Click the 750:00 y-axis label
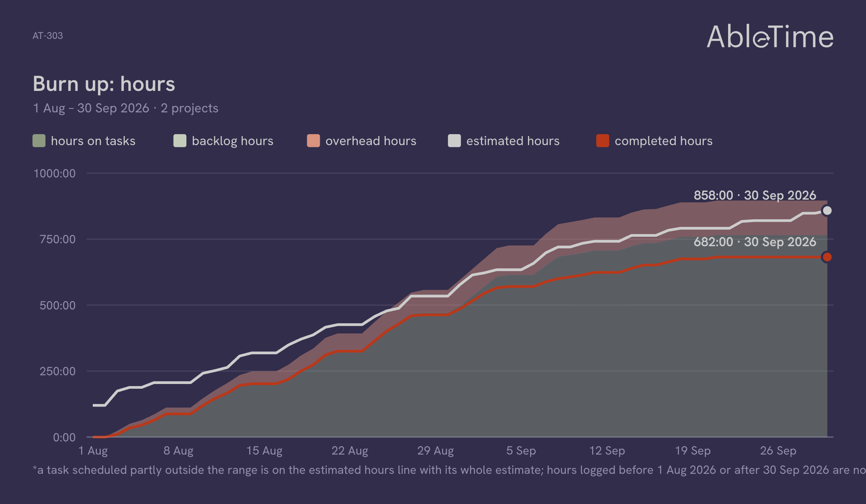Screen dimensions: 866x504 pyautogui.click(x=57, y=239)
